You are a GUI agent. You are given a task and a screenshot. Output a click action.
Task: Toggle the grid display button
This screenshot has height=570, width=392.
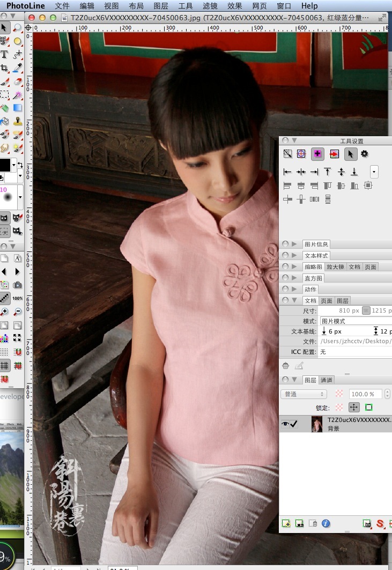tap(4, 366)
